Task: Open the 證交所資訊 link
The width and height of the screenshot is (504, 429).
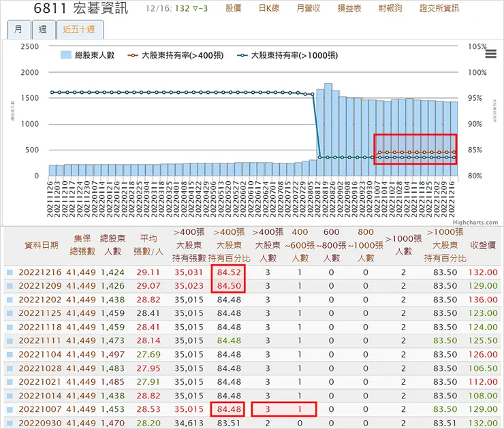Action: coord(439,8)
